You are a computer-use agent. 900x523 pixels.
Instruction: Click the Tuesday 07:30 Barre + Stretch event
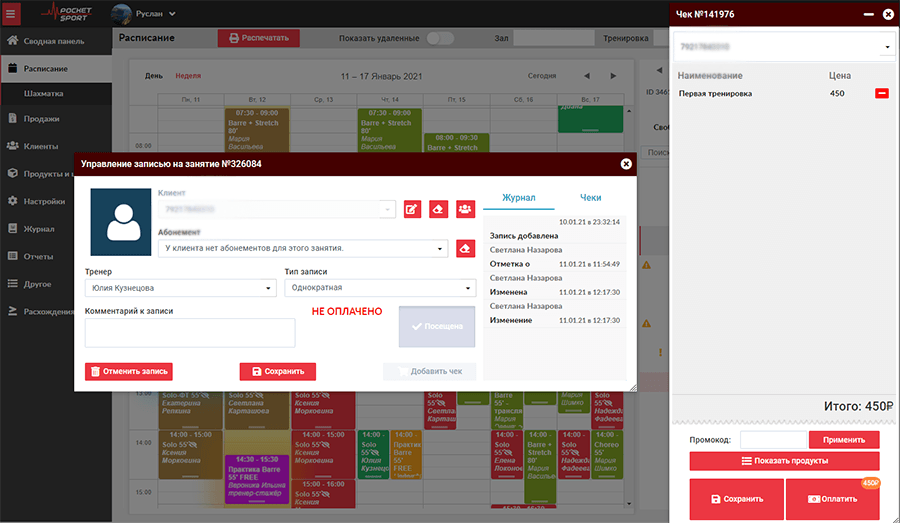257,129
